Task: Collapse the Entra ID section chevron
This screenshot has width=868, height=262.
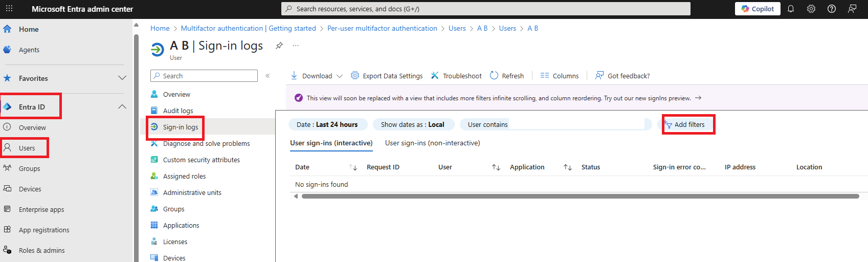Action: [x=122, y=107]
